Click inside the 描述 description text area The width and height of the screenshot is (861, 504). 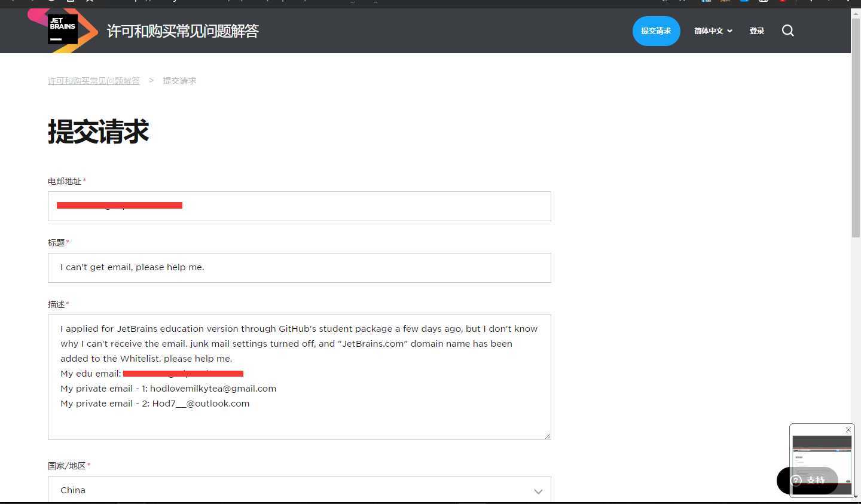coord(299,377)
